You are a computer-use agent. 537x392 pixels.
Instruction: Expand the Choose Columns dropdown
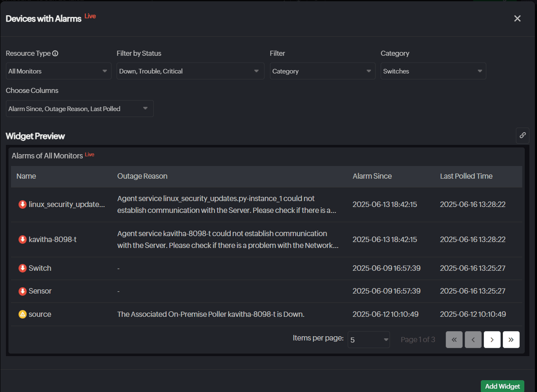(79, 109)
